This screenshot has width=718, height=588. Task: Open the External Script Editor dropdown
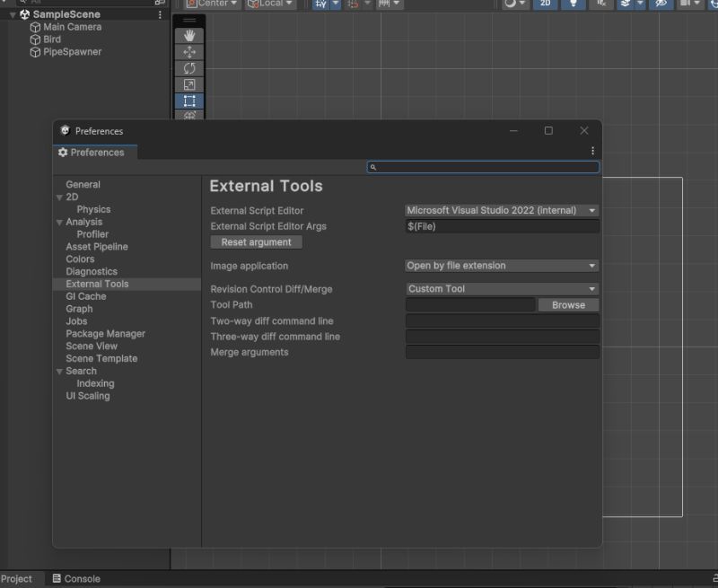[x=502, y=210]
